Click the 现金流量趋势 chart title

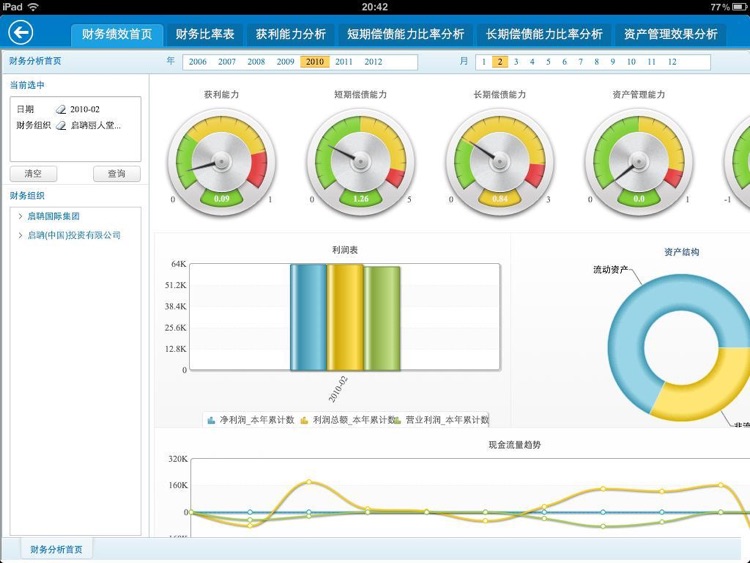[515, 445]
